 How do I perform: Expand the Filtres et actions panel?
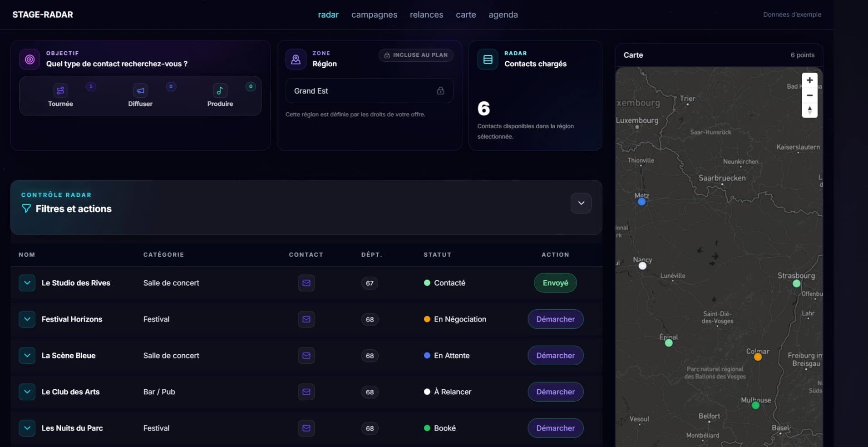click(x=581, y=203)
